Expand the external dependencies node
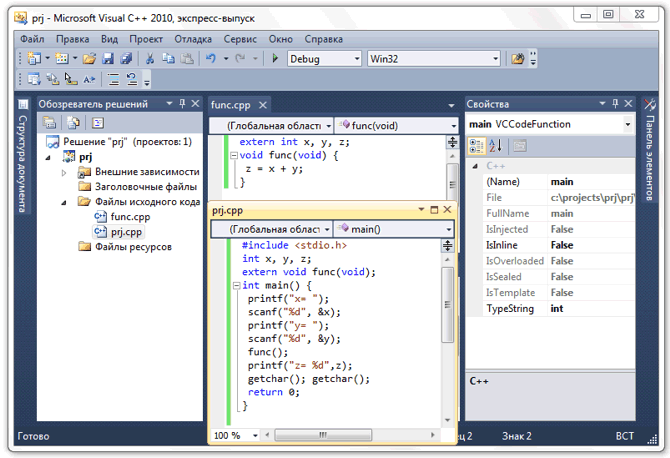 coord(64,173)
